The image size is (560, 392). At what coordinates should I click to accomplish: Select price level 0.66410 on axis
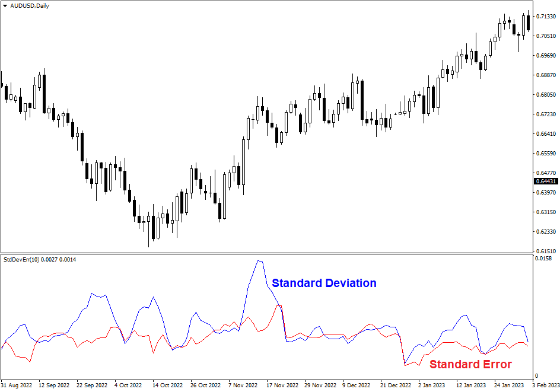(x=546, y=134)
